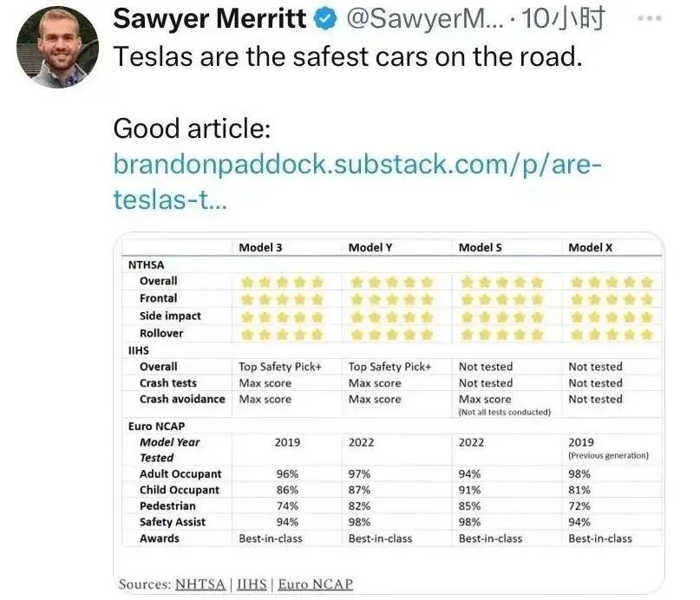Screen dimensions: 700x600
Task: Click the NHTSA source link
Action: (x=200, y=584)
